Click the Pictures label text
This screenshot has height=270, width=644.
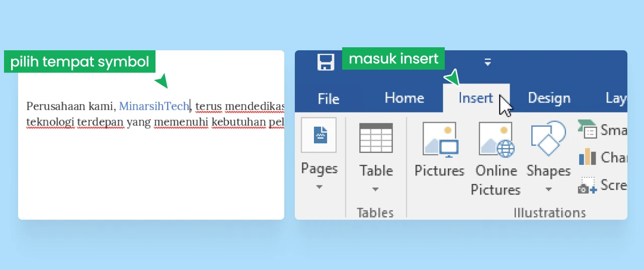coord(439,170)
